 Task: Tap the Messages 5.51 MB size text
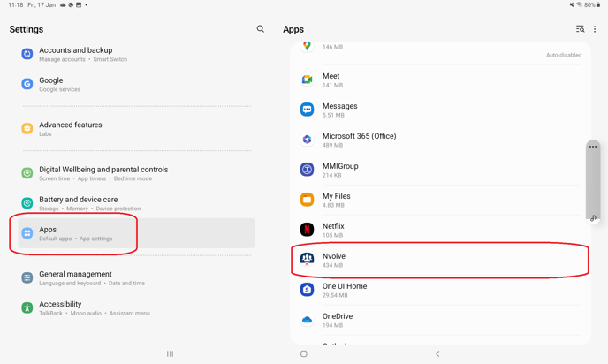click(x=333, y=115)
